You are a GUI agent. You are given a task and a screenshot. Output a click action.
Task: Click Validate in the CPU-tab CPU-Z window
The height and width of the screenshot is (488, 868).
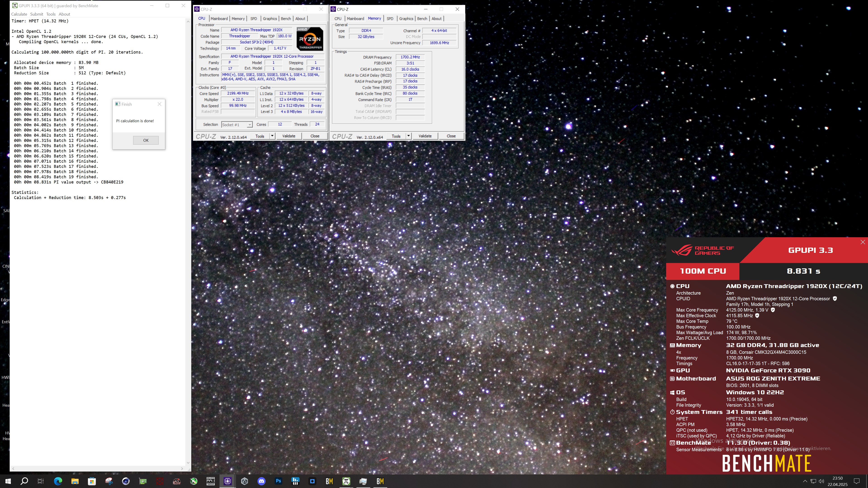[x=289, y=136]
